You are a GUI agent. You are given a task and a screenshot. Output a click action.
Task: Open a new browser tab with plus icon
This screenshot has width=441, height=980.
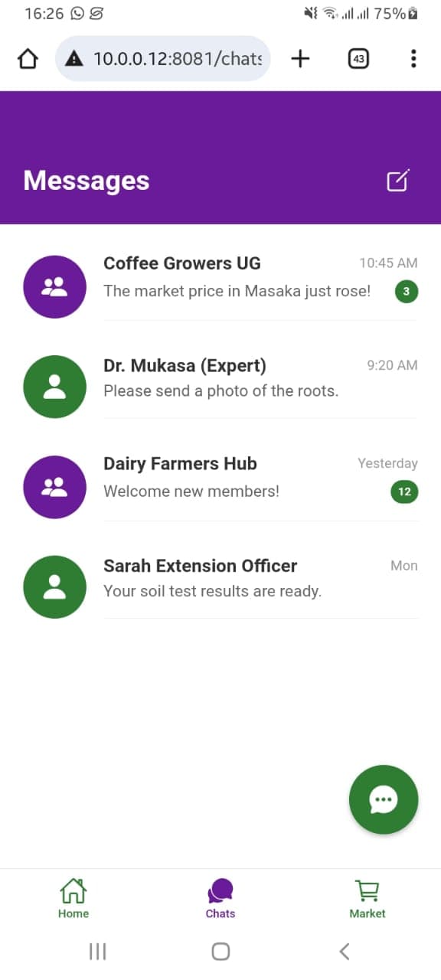(x=300, y=58)
